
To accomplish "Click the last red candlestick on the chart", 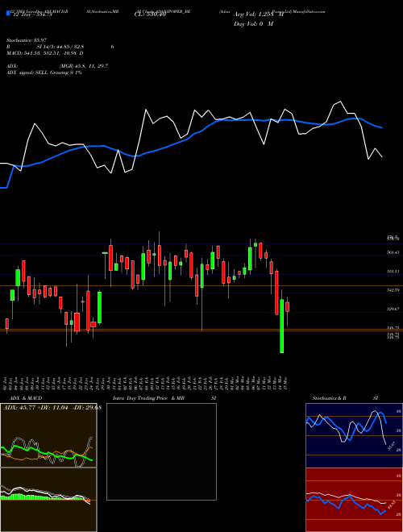I will [x=287, y=307].
